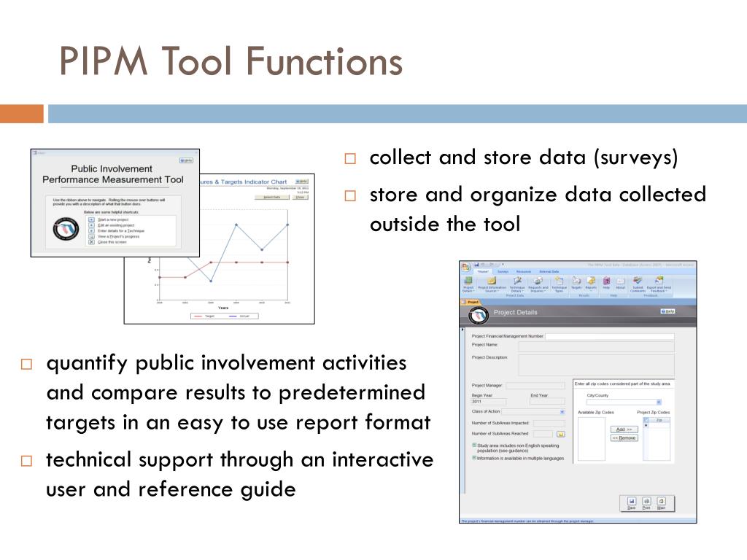Switch to Resources ribbon tab

coord(524,271)
